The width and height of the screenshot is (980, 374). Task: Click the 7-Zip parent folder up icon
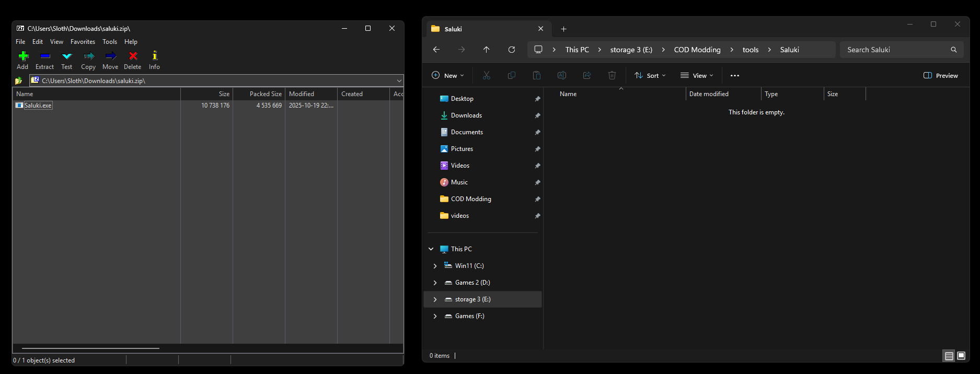pyautogui.click(x=19, y=81)
